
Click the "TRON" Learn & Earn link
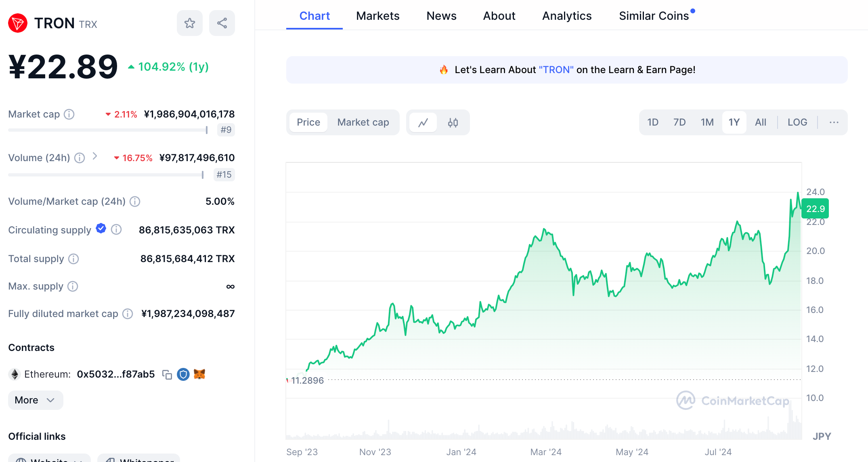(556, 70)
